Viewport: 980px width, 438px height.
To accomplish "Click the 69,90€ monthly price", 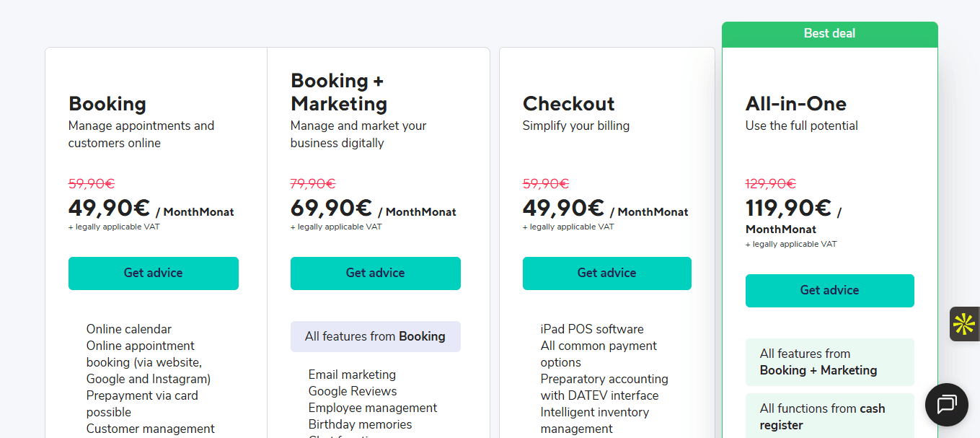I will click(331, 209).
